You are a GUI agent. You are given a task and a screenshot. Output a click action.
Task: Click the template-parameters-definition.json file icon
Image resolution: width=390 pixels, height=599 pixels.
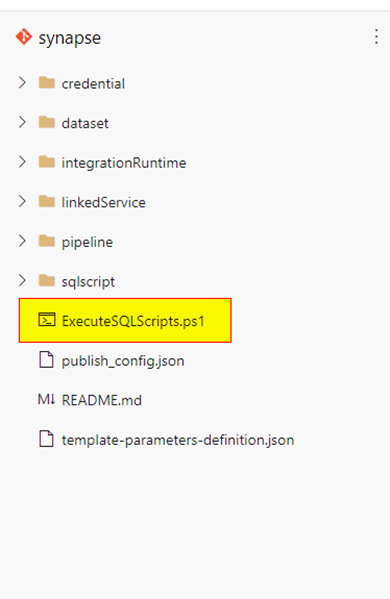click(46, 439)
